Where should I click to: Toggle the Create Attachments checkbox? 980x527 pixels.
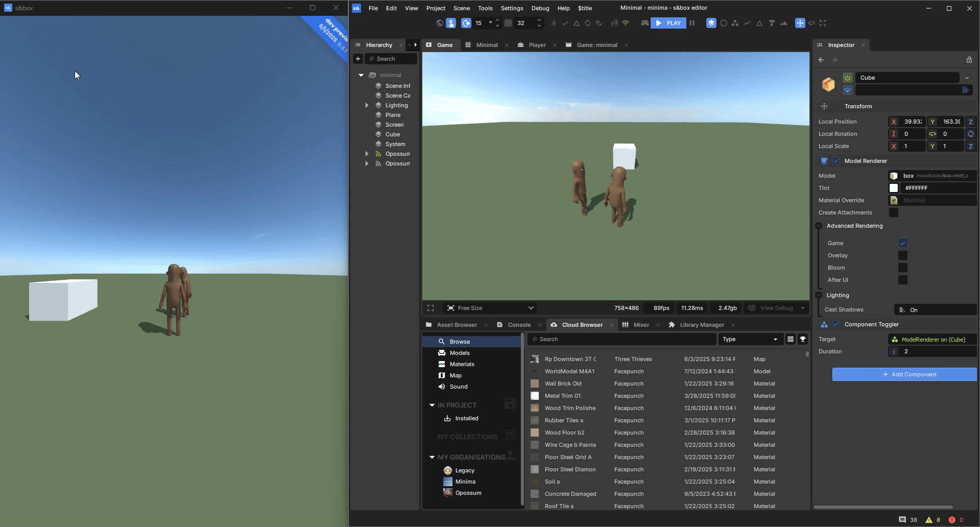tap(894, 212)
